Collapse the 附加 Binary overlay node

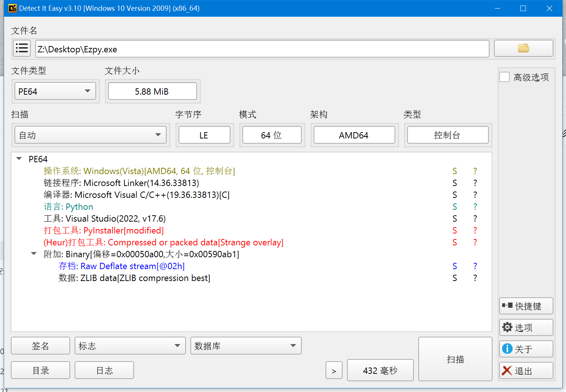coord(34,254)
